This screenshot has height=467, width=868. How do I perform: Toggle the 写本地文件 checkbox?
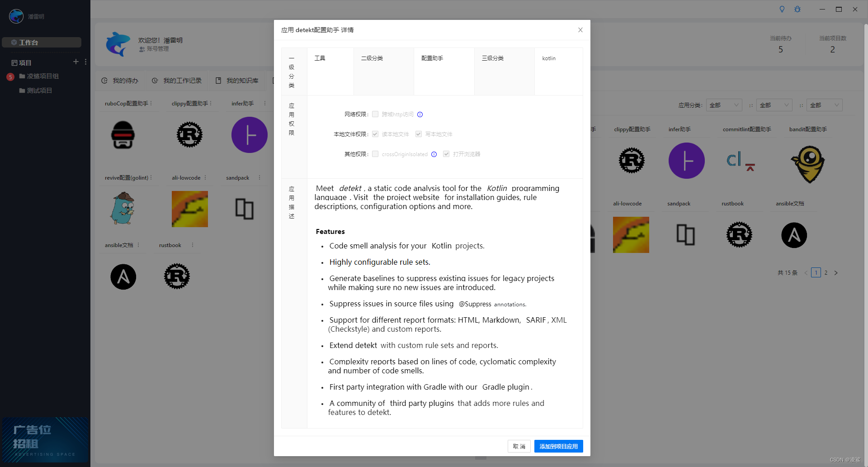click(x=419, y=134)
